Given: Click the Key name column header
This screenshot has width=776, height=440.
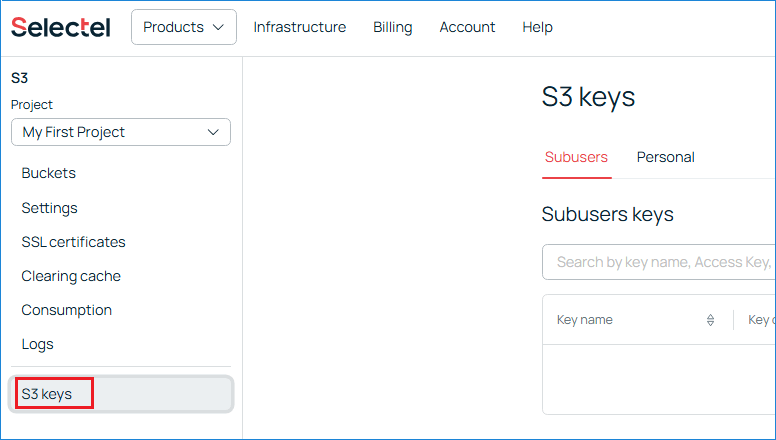Looking at the screenshot, I should point(585,320).
